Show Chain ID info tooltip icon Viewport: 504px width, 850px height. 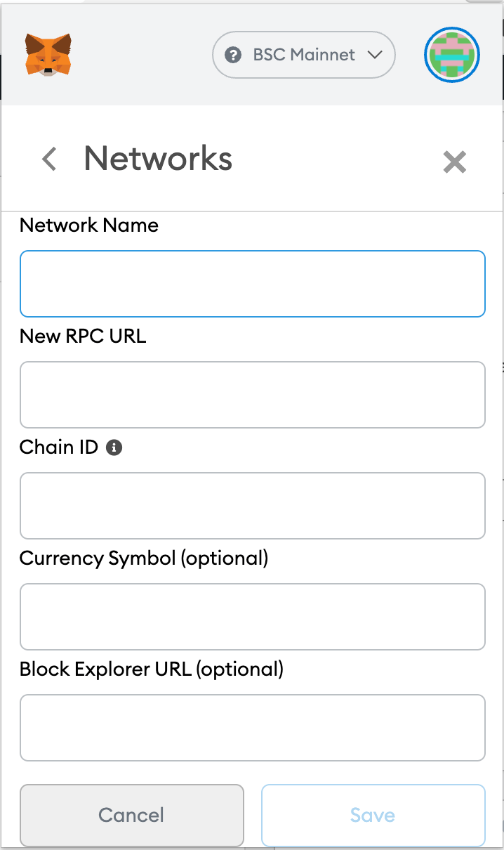coord(114,447)
